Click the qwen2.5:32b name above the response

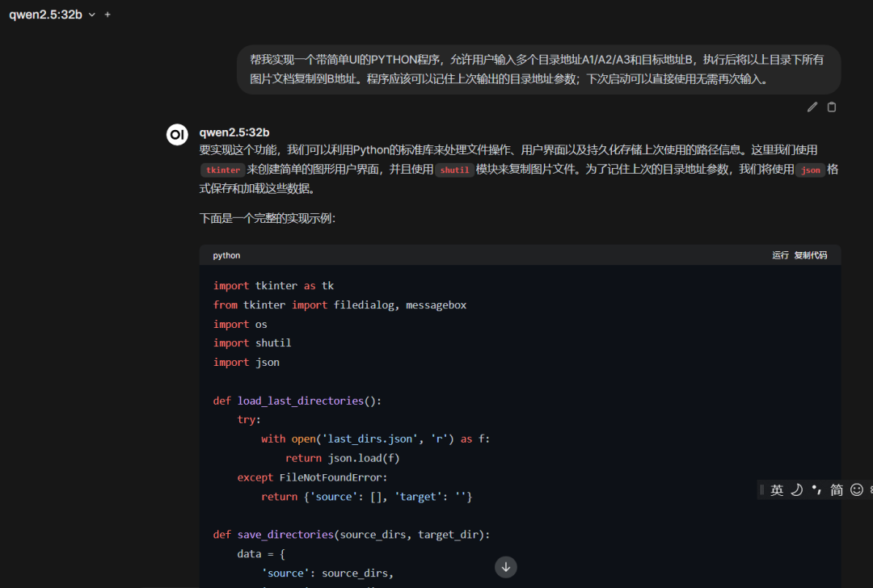[234, 132]
